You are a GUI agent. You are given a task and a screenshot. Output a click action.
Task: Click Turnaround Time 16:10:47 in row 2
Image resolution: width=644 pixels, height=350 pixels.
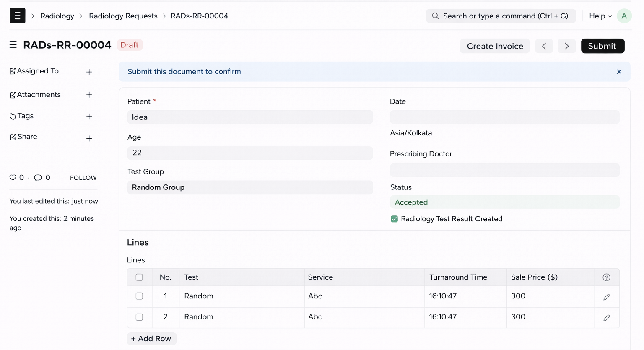(x=465, y=317)
